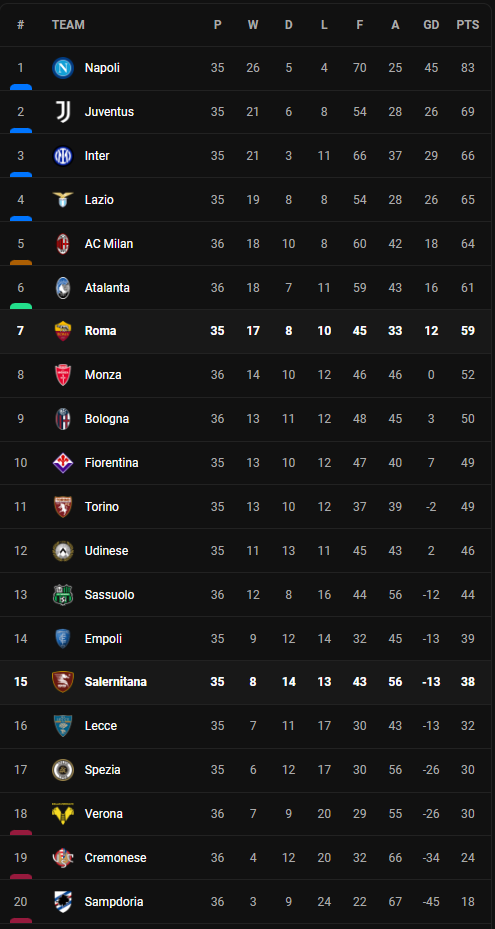Open the Bologna team link
The height and width of the screenshot is (929, 495).
pos(107,419)
